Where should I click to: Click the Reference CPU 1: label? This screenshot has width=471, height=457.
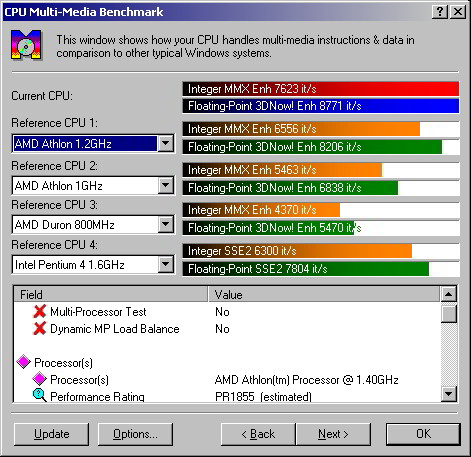55,123
